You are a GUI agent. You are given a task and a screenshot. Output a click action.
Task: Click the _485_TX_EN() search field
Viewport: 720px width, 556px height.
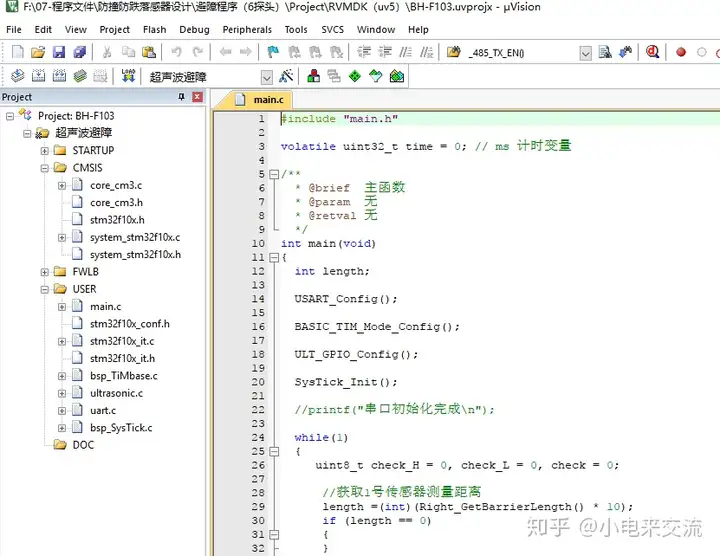(522, 53)
